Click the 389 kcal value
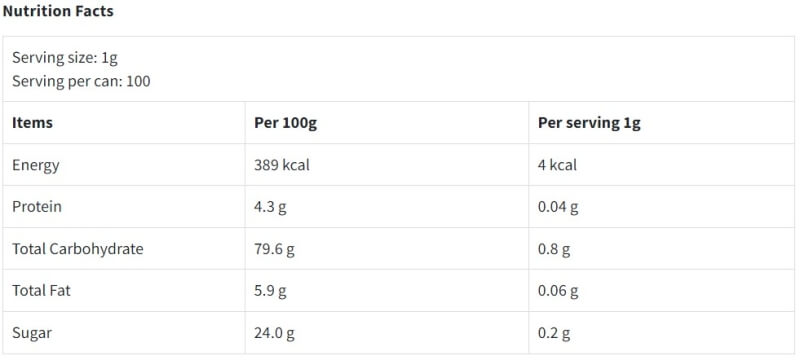800x360 pixels. coord(282,165)
